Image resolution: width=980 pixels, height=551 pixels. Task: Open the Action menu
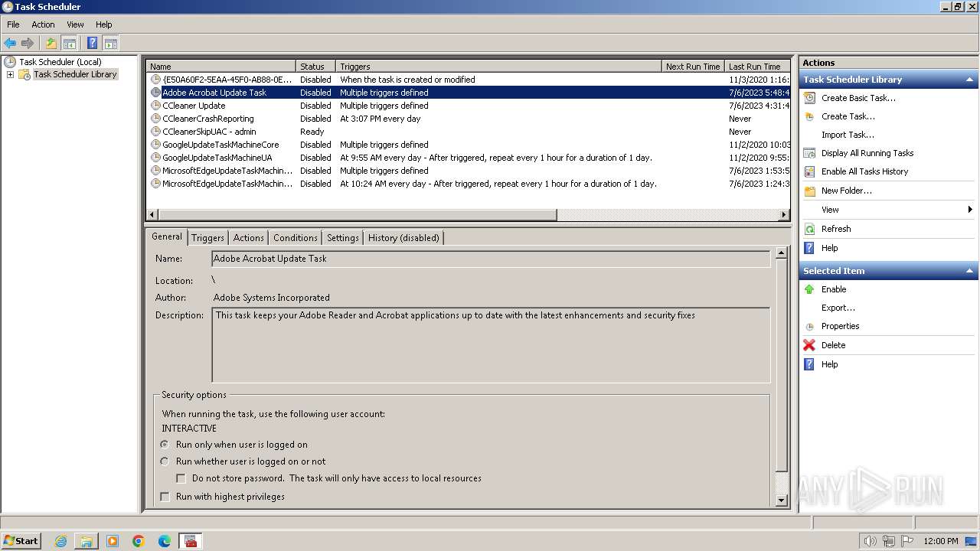pyautogui.click(x=43, y=24)
